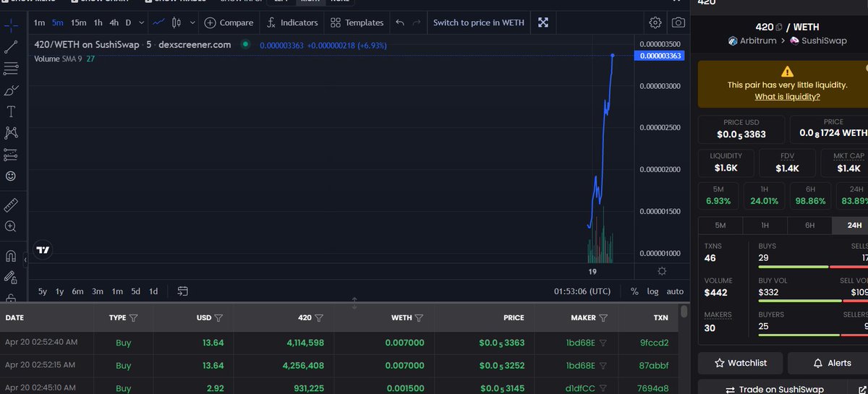The image size is (868, 394).
Task: Click the TradingView logo on chart
Action: pos(43,250)
